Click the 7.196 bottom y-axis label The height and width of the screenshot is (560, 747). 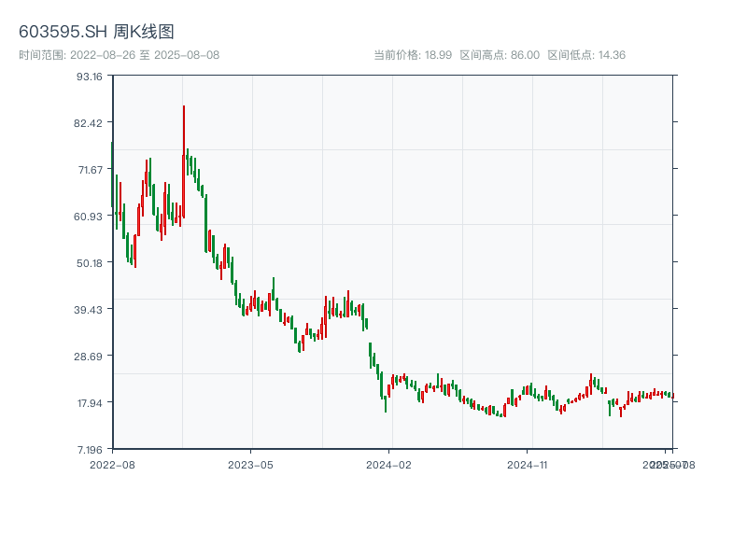coord(90,450)
